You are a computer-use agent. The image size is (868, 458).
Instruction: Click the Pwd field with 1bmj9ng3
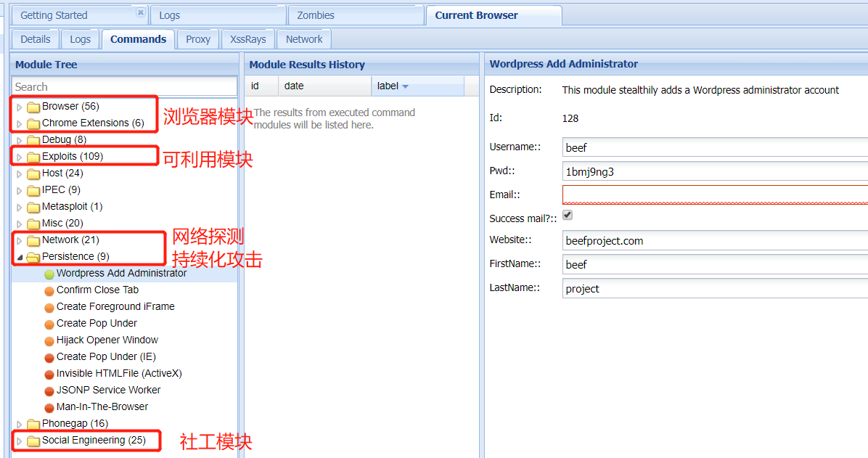[715, 172]
